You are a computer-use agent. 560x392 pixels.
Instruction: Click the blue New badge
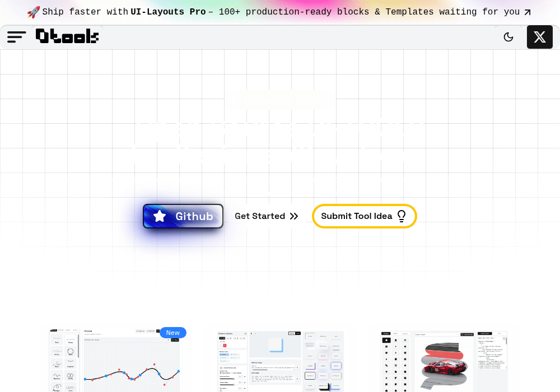click(173, 333)
